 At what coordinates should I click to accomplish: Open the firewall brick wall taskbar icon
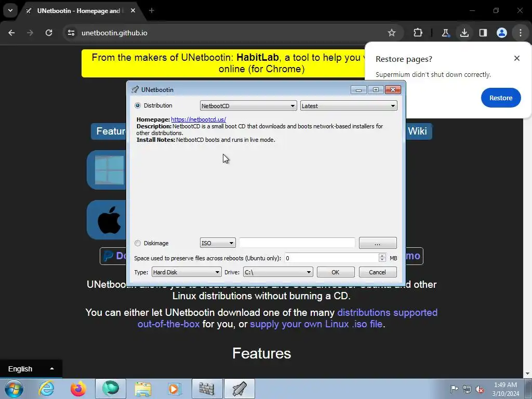[207, 389]
